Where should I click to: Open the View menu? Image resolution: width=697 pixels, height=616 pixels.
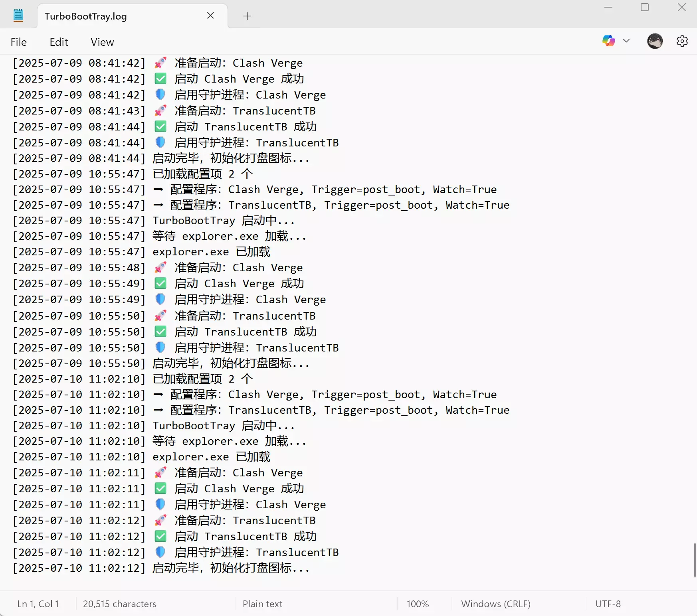[102, 42]
